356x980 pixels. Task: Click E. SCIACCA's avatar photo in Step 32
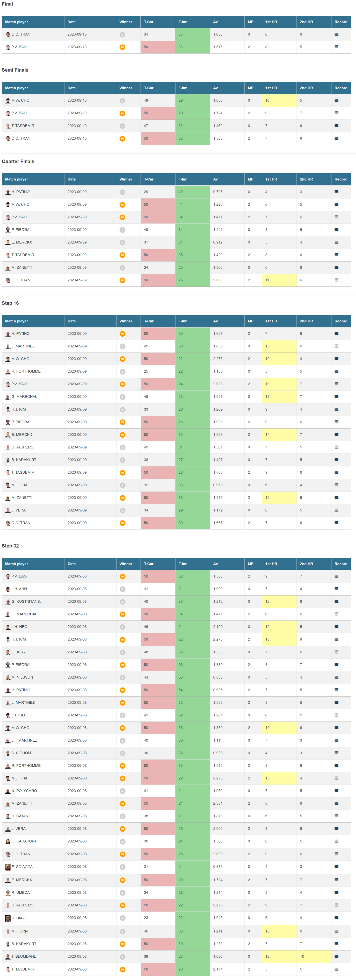coord(8,867)
